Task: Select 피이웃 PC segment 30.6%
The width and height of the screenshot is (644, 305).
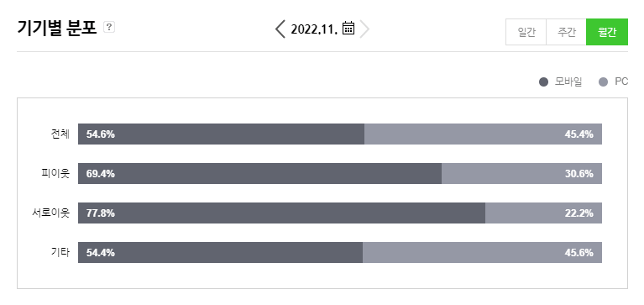Action: 521,173
